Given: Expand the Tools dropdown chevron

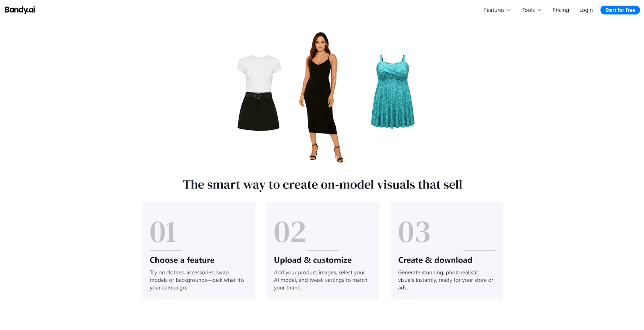Looking at the screenshot, I should pyautogui.click(x=539, y=10).
